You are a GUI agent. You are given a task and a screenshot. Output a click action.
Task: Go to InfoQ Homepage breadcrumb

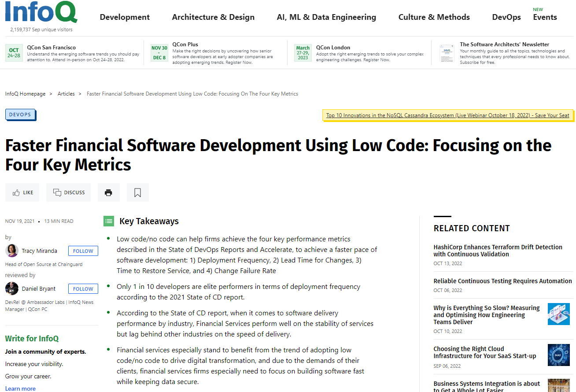click(25, 94)
